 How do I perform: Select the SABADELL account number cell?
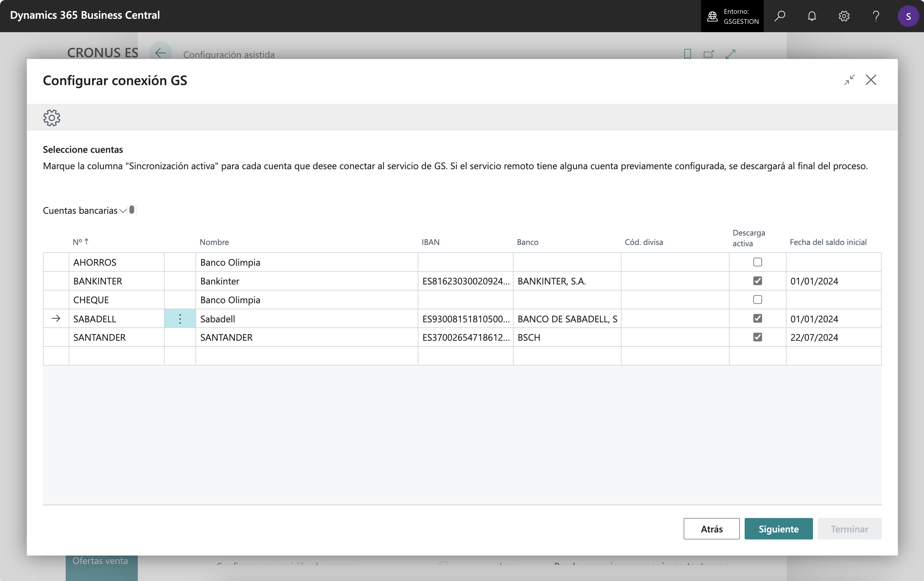point(117,319)
